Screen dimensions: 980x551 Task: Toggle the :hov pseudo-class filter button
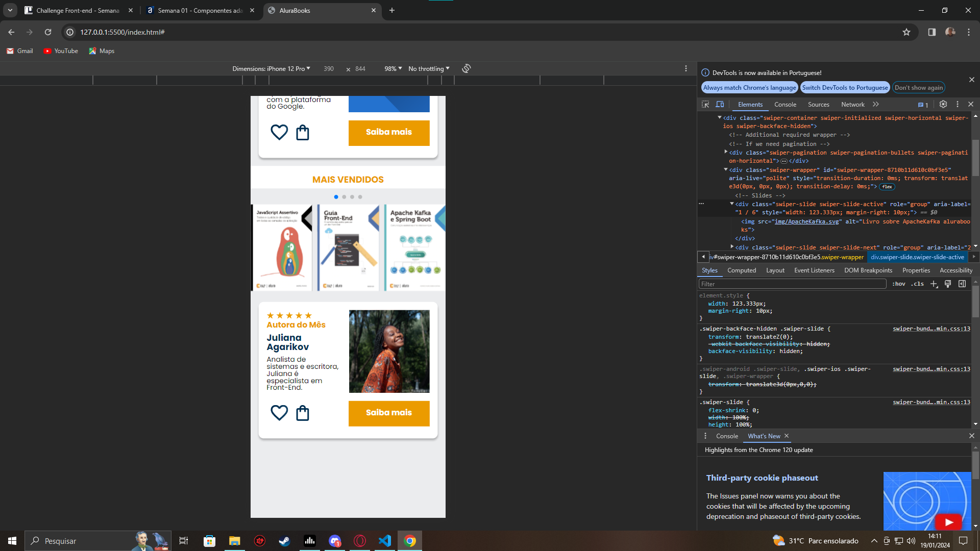898,284
